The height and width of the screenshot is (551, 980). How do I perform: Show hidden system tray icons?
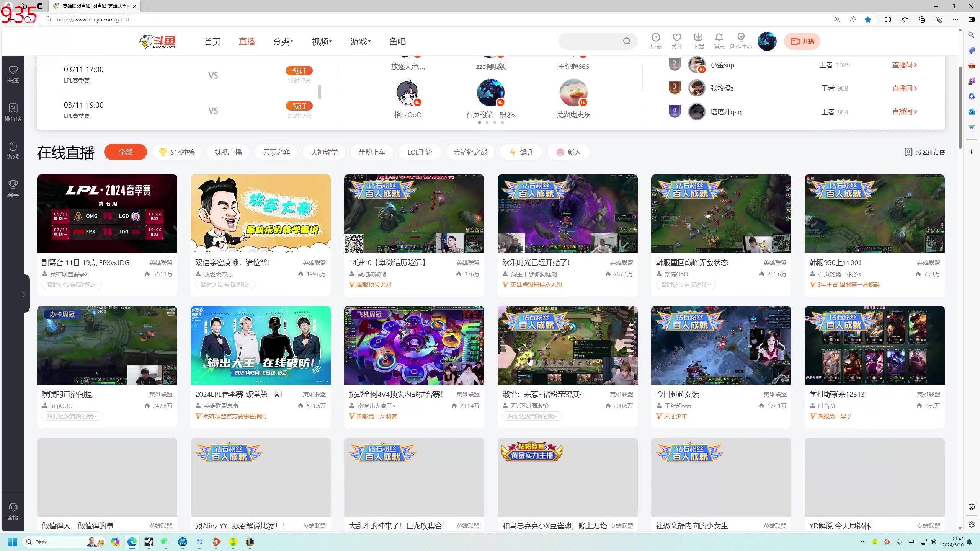[x=862, y=542]
